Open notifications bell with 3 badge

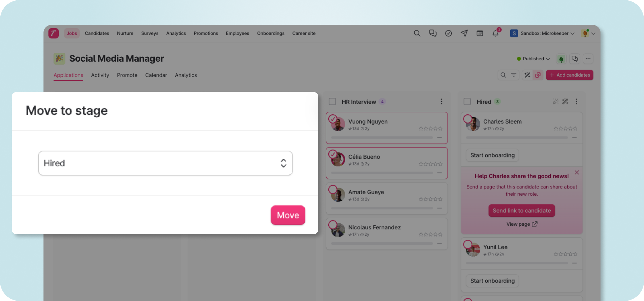click(x=496, y=33)
